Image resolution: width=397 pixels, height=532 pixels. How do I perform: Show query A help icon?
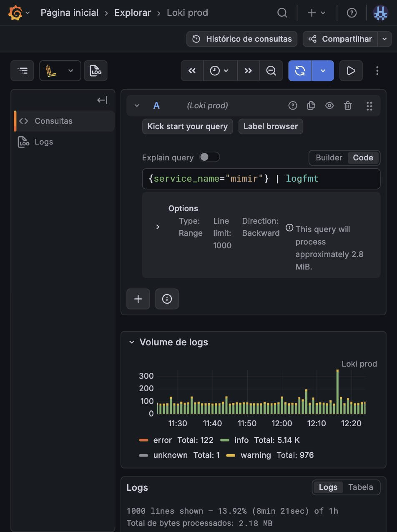293,106
